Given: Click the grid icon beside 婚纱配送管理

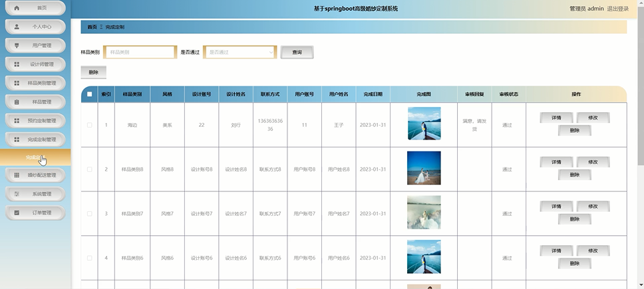Looking at the screenshot, I should (17, 175).
